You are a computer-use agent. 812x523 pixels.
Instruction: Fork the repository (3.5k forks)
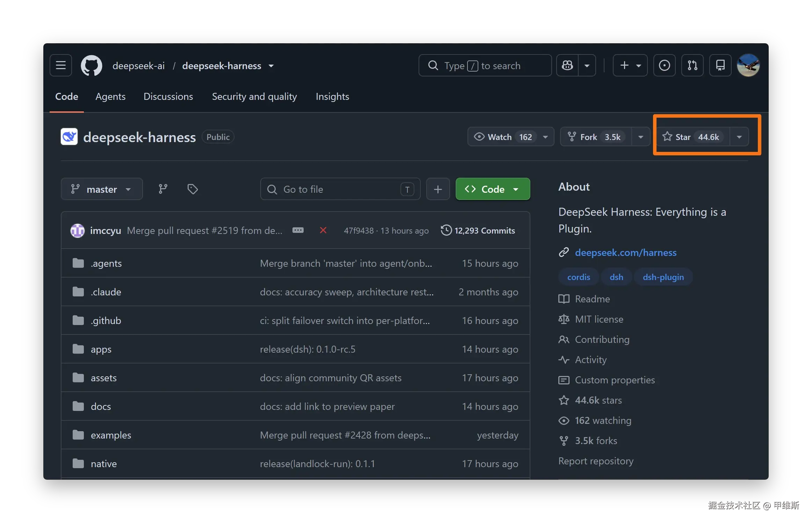click(x=596, y=137)
